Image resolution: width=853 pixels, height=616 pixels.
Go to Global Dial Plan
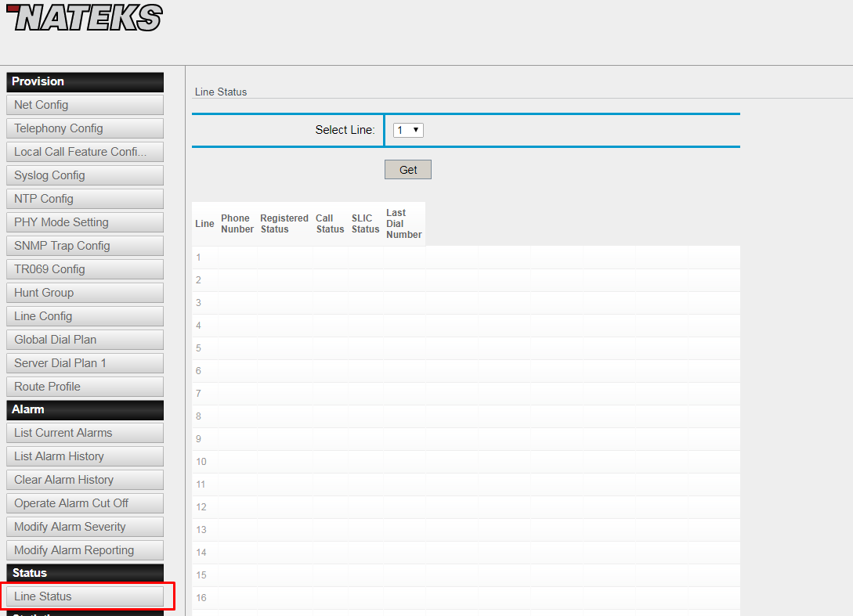click(85, 340)
